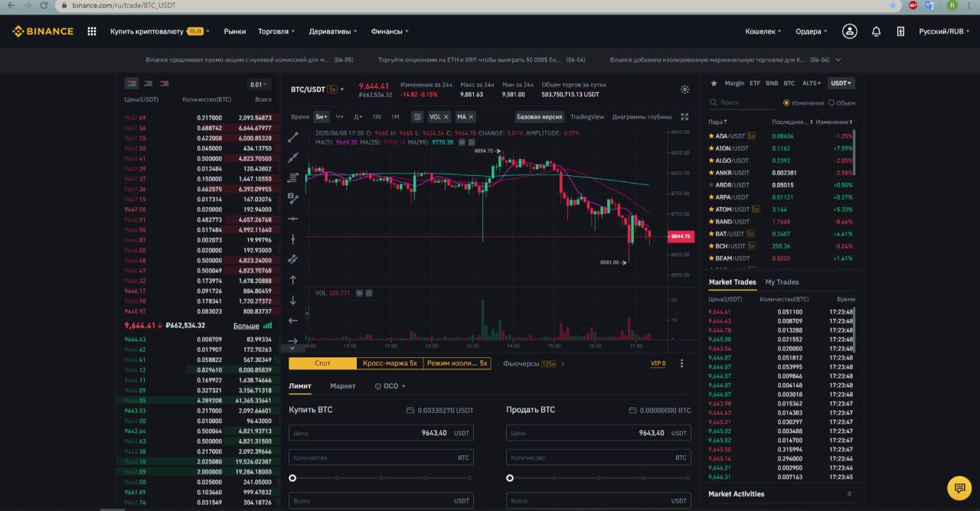This screenshot has width=980, height=511.
Task: Switch to Кросс-маржа 5x tab
Action: pyautogui.click(x=390, y=363)
